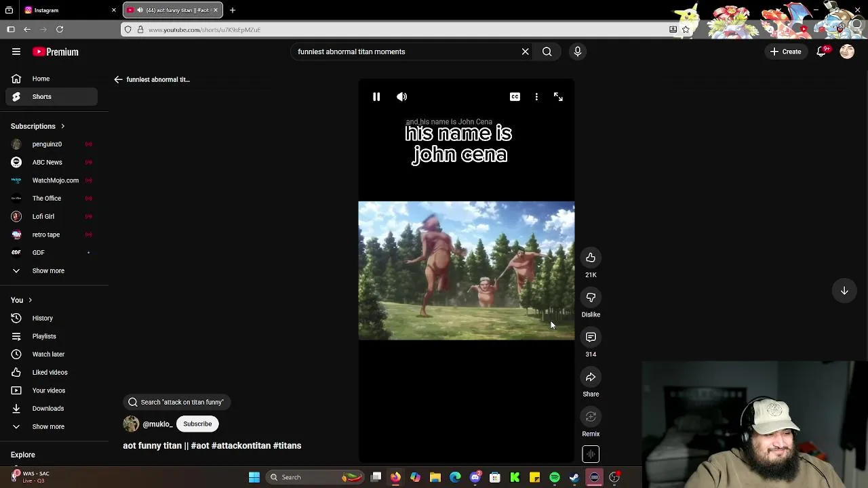Open Microsoft Edge from taskbar
Screen dimensions: 868x488
[x=455, y=477]
